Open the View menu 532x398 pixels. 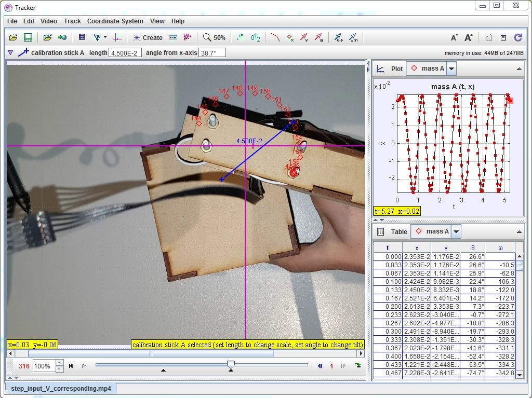[157, 21]
